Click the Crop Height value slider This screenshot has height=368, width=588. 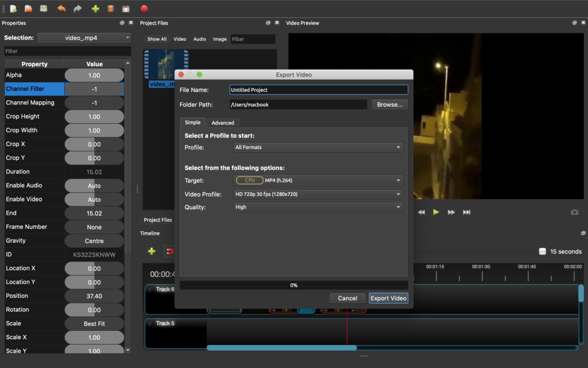[x=94, y=116]
